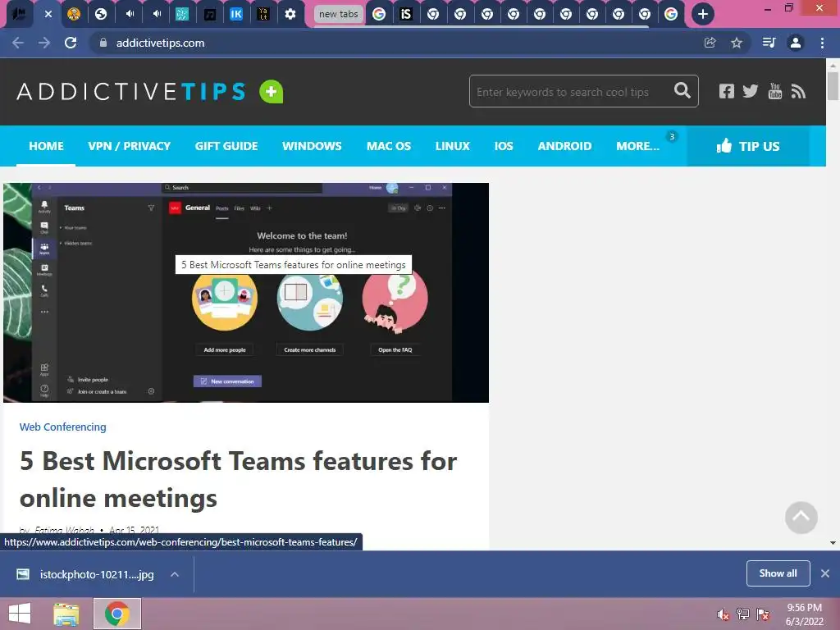
Task: Close the active addictivetips browser tab
Action: pos(48,14)
